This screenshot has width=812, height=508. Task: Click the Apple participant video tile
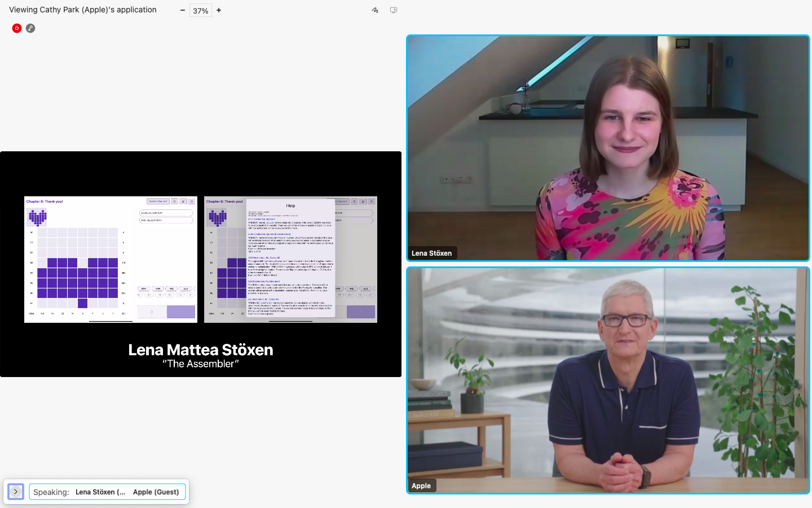(608, 380)
